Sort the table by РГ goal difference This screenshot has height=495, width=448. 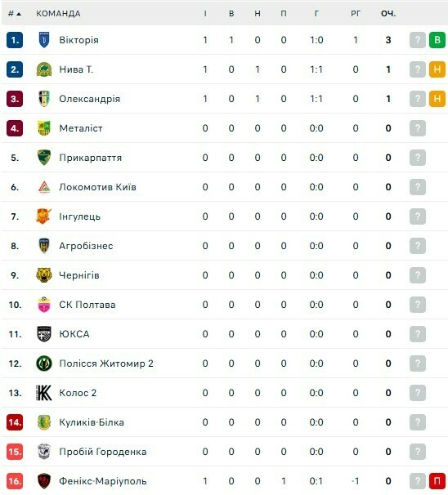coord(356,14)
